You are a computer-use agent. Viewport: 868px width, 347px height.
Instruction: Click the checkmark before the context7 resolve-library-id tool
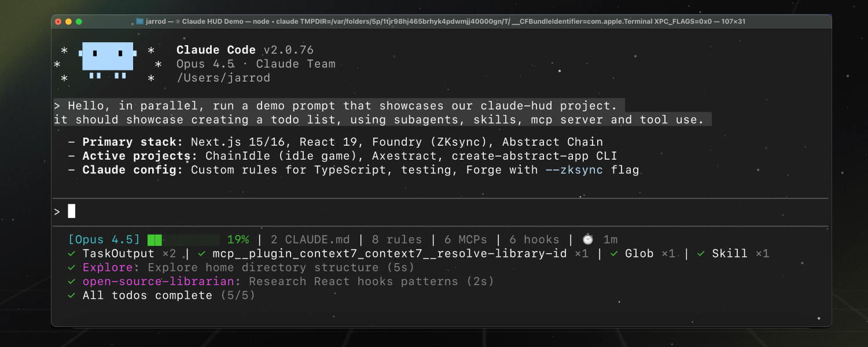(201, 253)
